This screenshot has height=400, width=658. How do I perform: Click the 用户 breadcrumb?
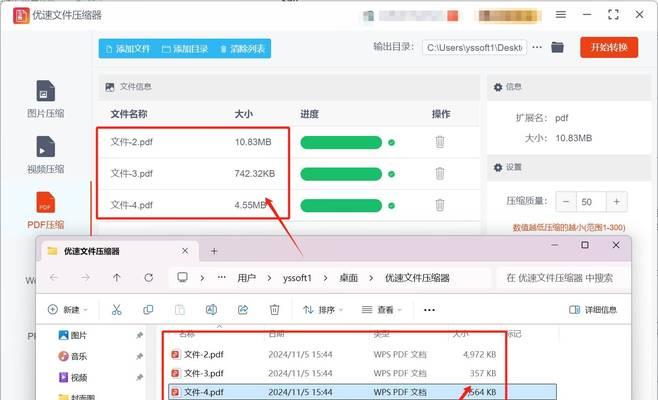(x=246, y=278)
